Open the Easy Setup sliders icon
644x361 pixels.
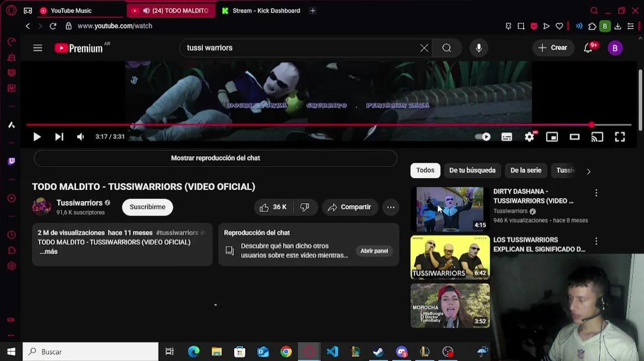[631, 26]
